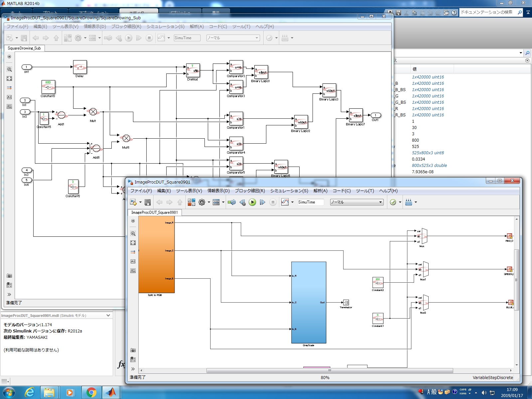Click Model Advisor checkmark in ImageProcDUT_Square0901
The height and width of the screenshot is (399, 532).
coord(393,202)
